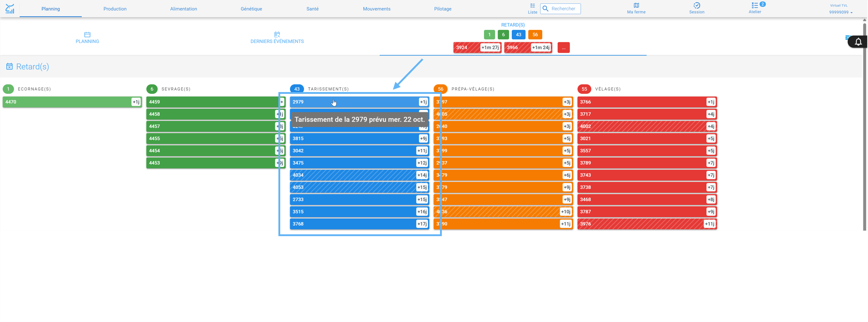868x322 pixels.
Task: Open the Génétique tab
Action: point(251,9)
